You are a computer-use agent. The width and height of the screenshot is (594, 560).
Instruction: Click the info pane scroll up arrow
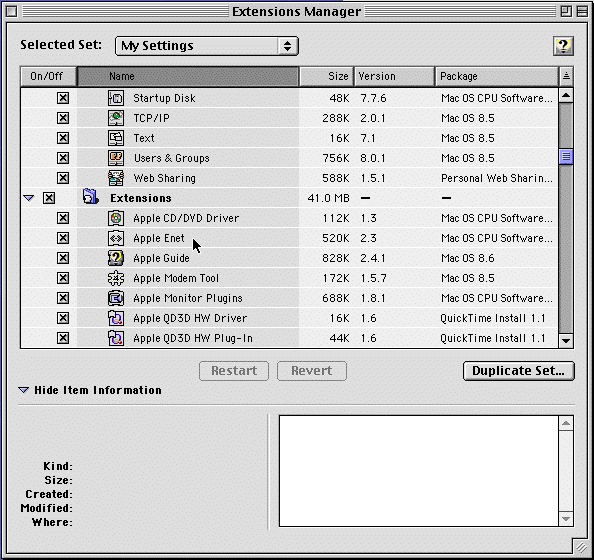566,423
